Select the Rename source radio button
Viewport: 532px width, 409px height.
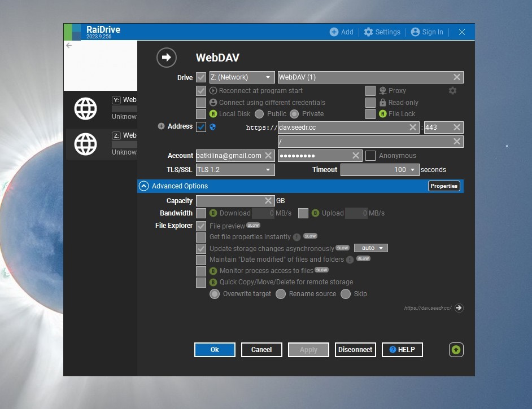tap(281, 294)
